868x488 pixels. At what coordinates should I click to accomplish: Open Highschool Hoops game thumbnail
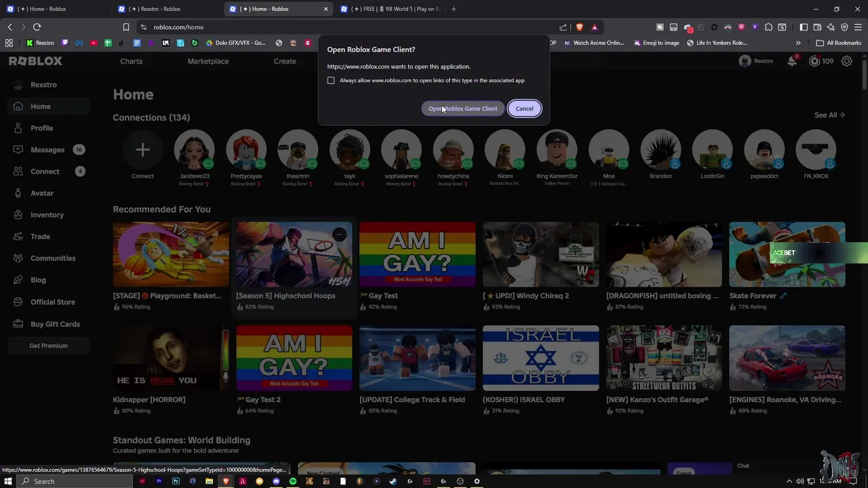click(294, 255)
